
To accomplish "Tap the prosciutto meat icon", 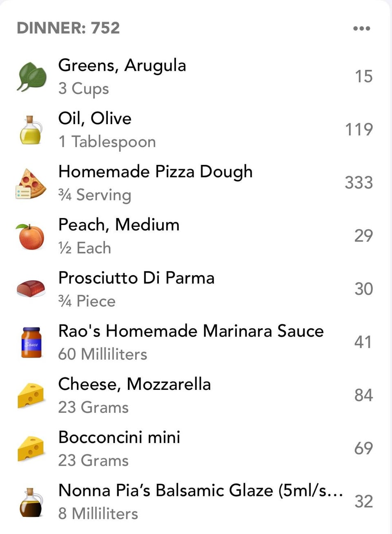I will click(31, 289).
